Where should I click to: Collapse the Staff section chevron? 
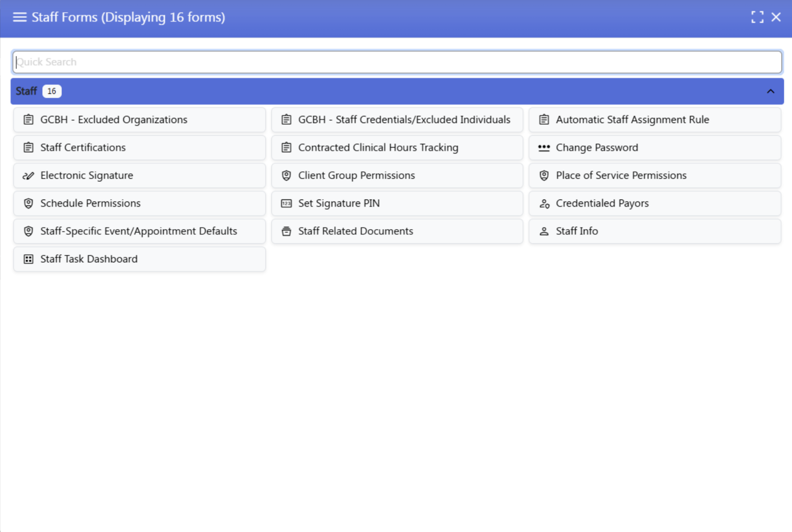pos(770,91)
